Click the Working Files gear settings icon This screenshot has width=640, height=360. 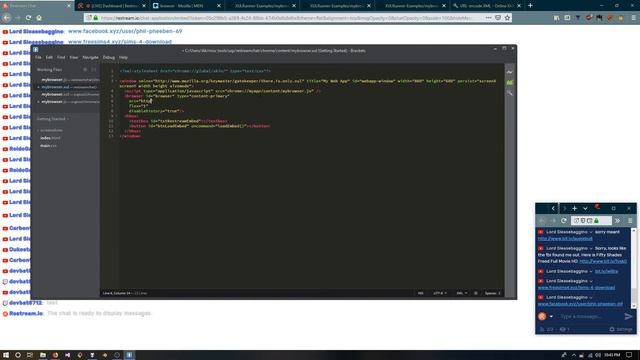coord(85,70)
